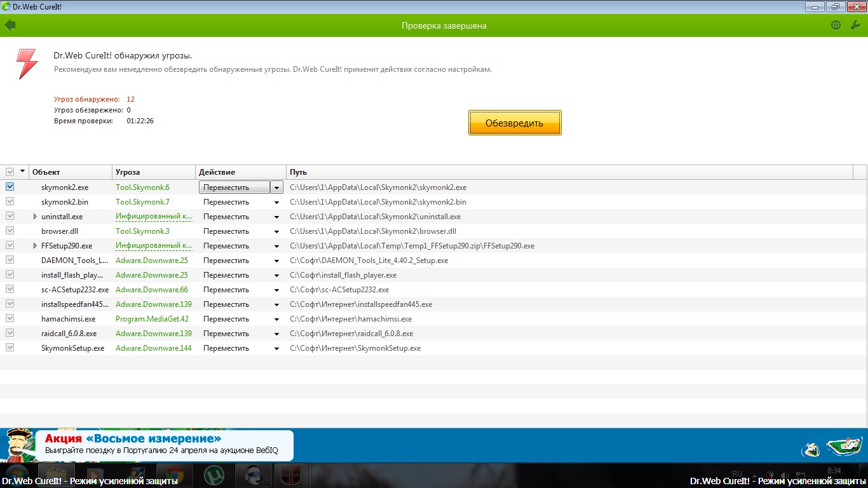This screenshot has width=868, height=488.
Task: Open the action dropdown for hamachimsi.exe
Action: tap(276, 319)
